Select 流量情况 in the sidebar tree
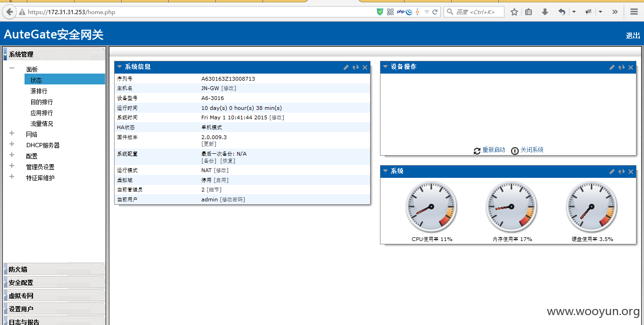Image resolution: width=644 pixels, height=325 pixels. (x=42, y=124)
